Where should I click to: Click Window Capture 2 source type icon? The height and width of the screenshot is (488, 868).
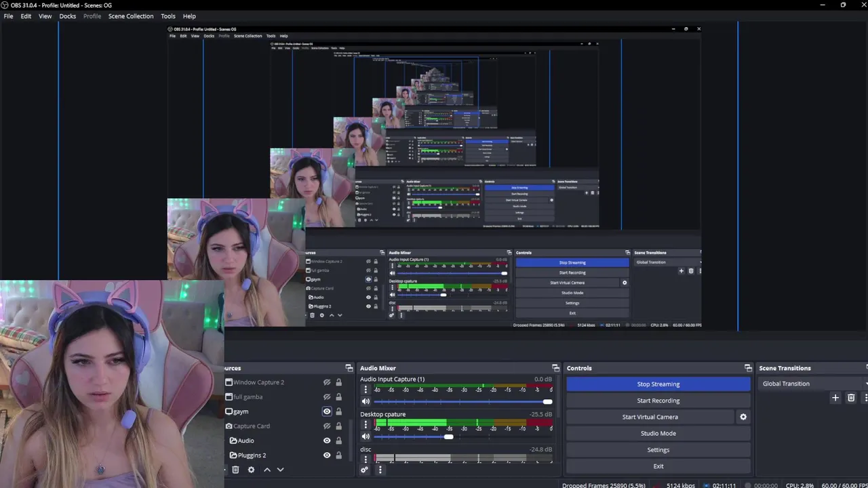pos(229,382)
